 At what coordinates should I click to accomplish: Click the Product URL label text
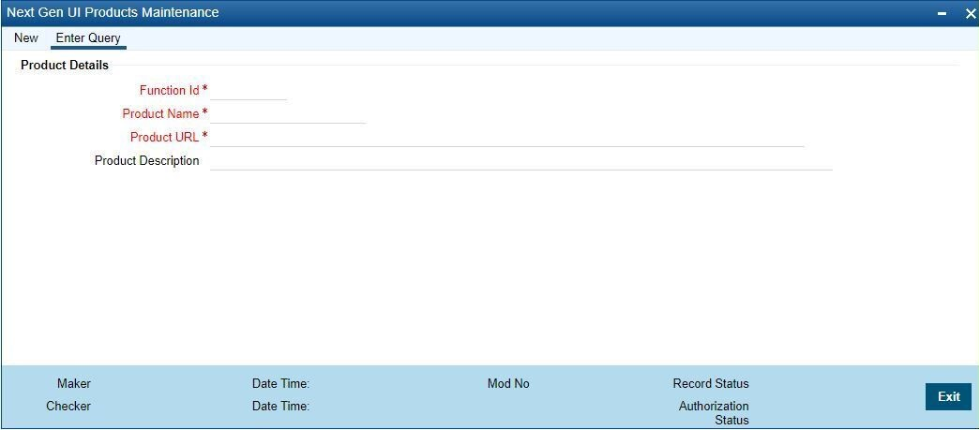coord(165,138)
